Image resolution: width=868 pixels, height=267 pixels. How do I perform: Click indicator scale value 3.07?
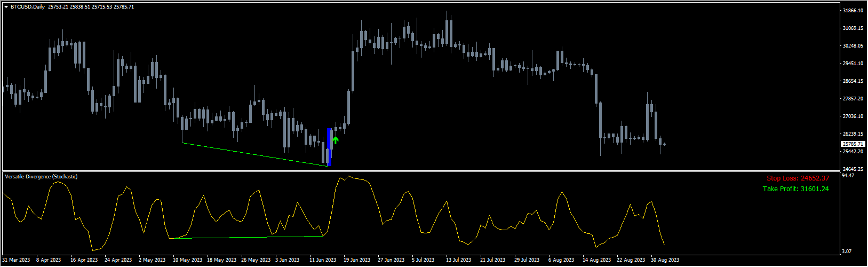pyautogui.click(x=847, y=252)
